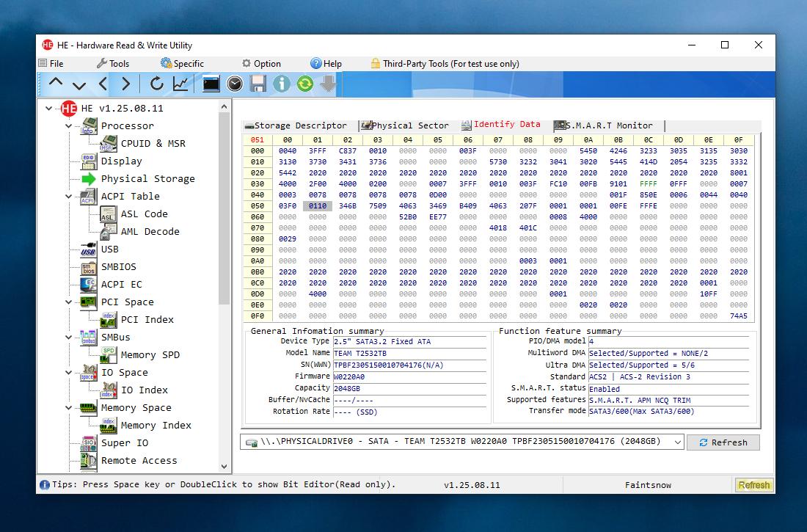Collapse the ACPI Table tree node

click(x=69, y=197)
